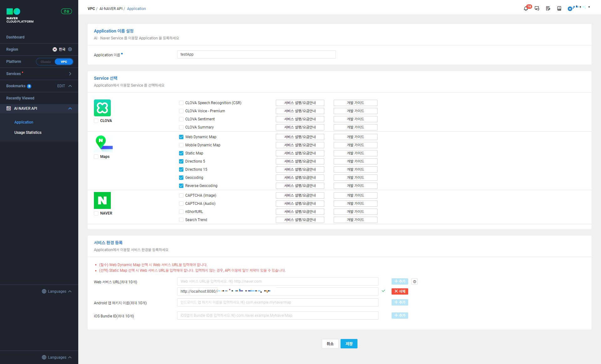
Task: Collapse the AI·NAVER API sidebar section
Action: pos(70,109)
